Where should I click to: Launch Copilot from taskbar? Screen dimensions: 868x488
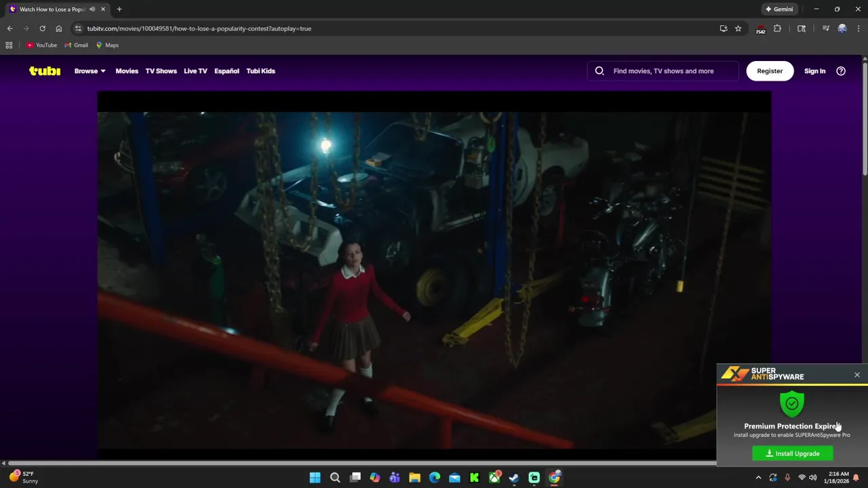(x=375, y=478)
